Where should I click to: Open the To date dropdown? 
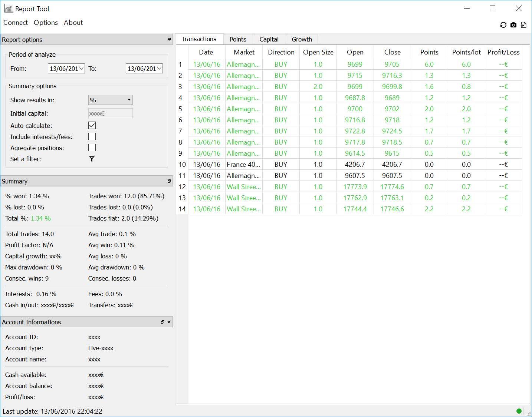coord(159,69)
